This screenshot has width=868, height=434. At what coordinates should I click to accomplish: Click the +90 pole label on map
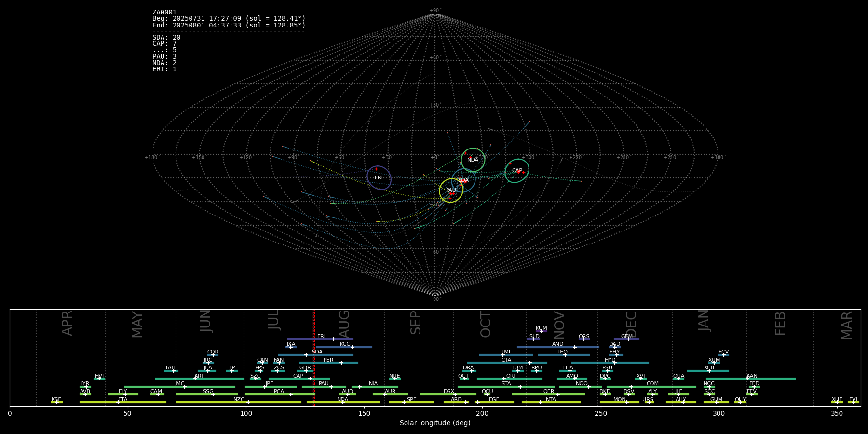tap(434, 11)
